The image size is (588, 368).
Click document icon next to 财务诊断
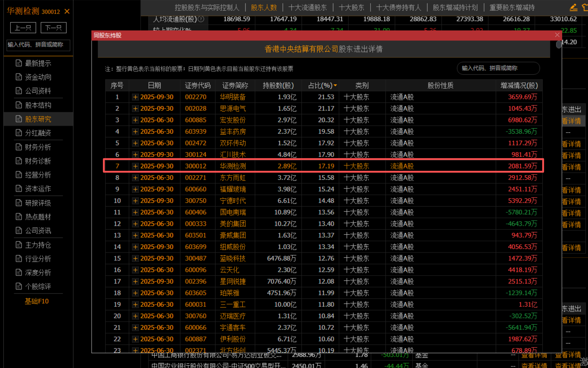(19, 161)
